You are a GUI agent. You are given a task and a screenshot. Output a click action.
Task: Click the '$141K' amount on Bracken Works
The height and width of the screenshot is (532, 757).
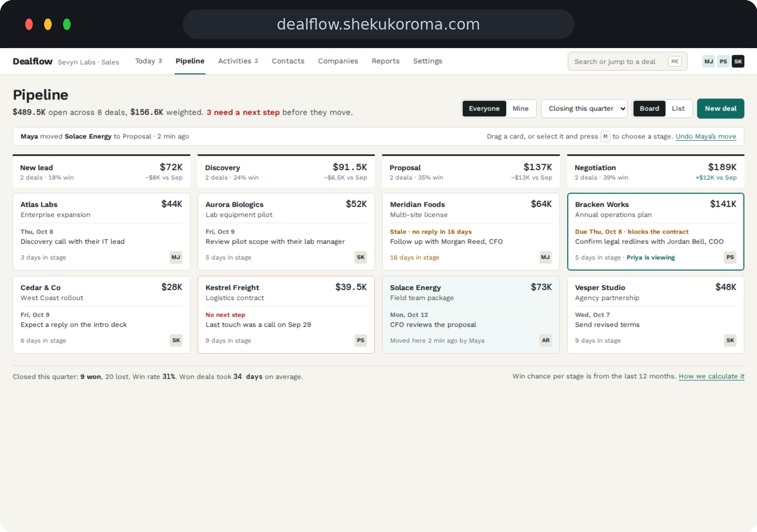[x=723, y=204]
